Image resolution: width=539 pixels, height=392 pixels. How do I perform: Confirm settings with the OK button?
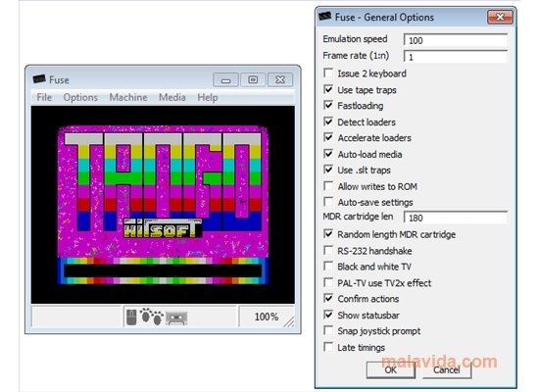[x=390, y=370]
